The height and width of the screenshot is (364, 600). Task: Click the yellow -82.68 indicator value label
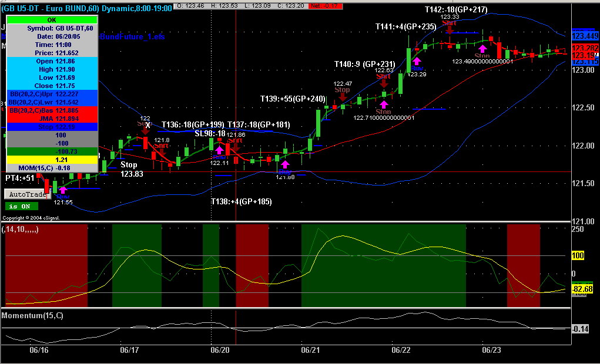click(582, 289)
